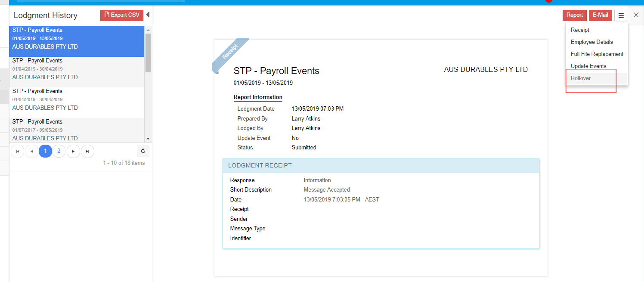Image resolution: width=644 pixels, height=282 pixels.
Task: Click the hamburger menu icon
Action: tap(621, 15)
